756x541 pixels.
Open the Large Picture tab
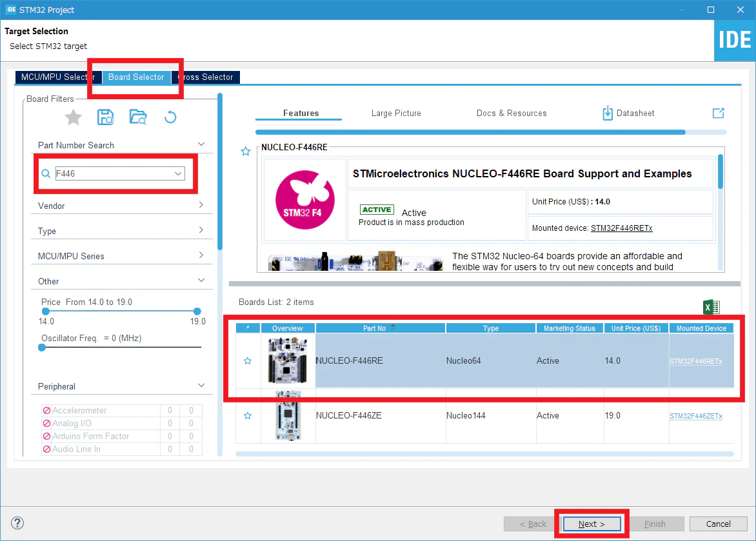pos(396,113)
